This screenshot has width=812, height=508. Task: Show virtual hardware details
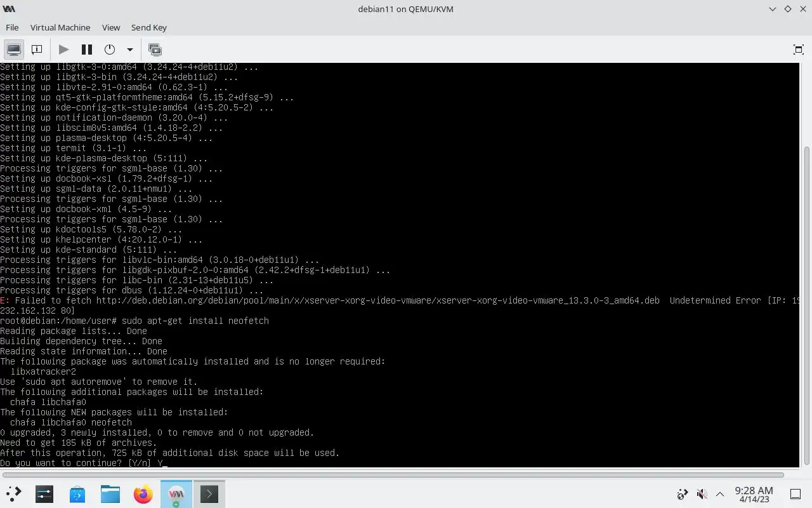coord(37,50)
